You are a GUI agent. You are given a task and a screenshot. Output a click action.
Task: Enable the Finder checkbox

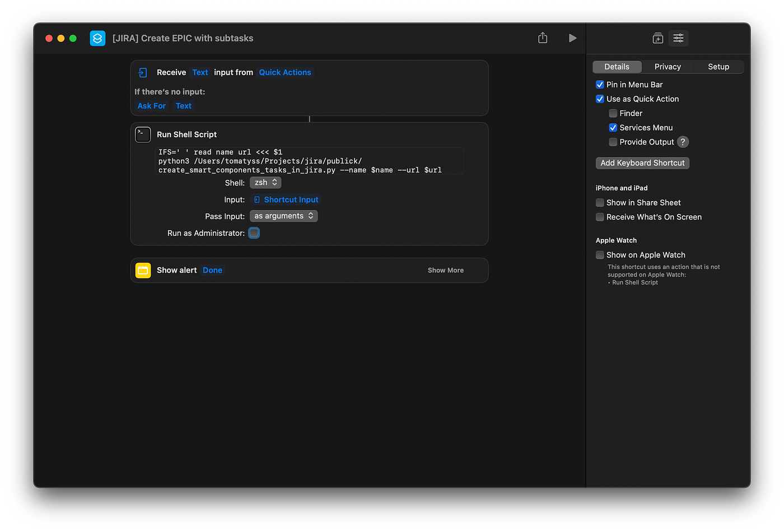pos(613,114)
